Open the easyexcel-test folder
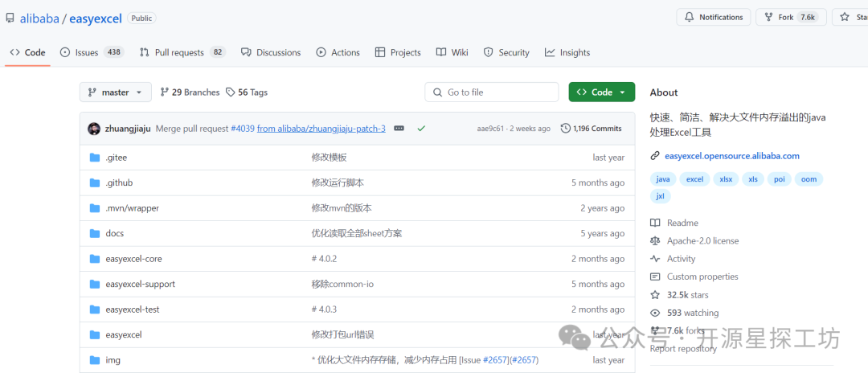Screen dimensions: 868x373 pos(133,309)
